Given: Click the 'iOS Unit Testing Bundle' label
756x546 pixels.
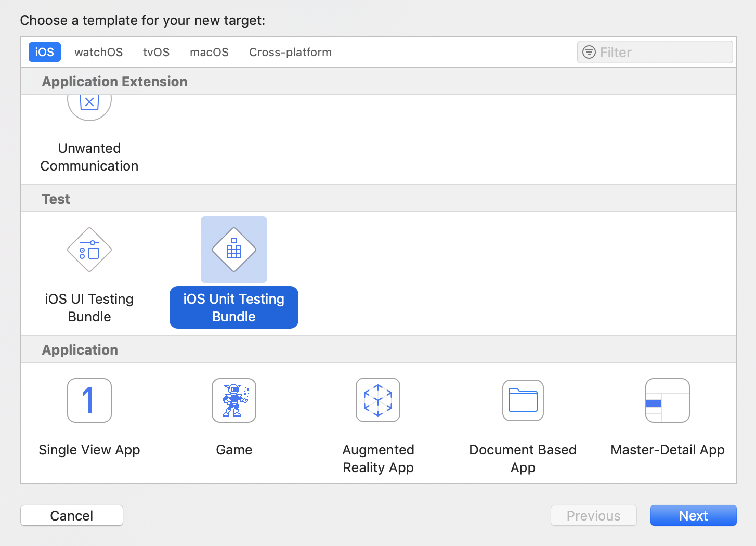Looking at the screenshot, I should click(234, 307).
